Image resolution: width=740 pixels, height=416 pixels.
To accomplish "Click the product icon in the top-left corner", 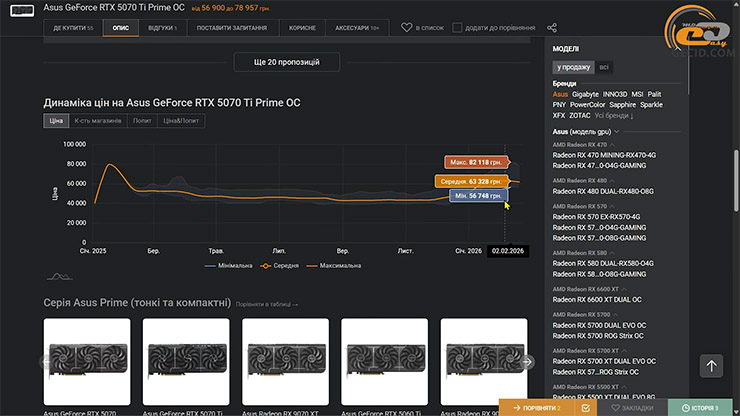I will point(20,10).
